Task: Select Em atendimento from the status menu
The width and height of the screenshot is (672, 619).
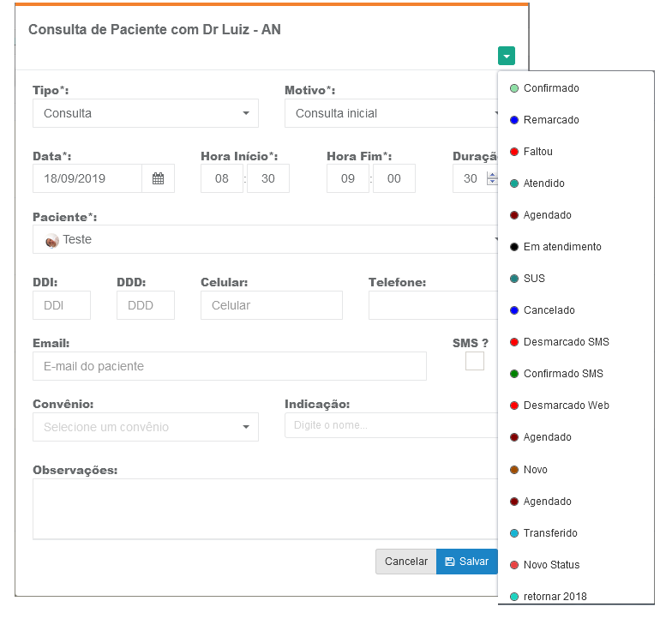Action: tap(561, 247)
